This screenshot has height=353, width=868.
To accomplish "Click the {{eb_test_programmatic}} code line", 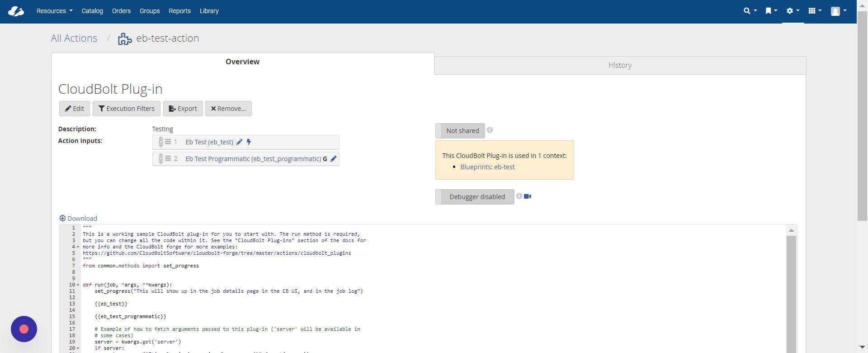I will click(x=130, y=317).
